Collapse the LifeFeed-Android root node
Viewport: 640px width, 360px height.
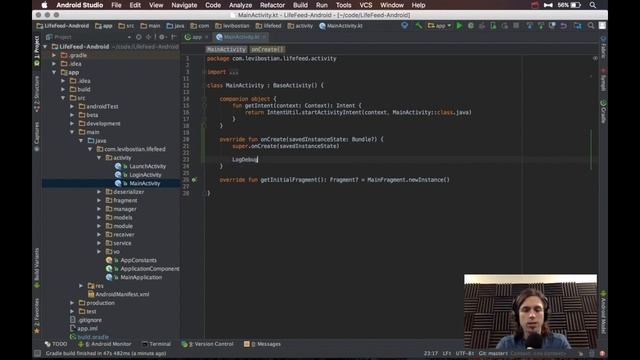point(45,47)
